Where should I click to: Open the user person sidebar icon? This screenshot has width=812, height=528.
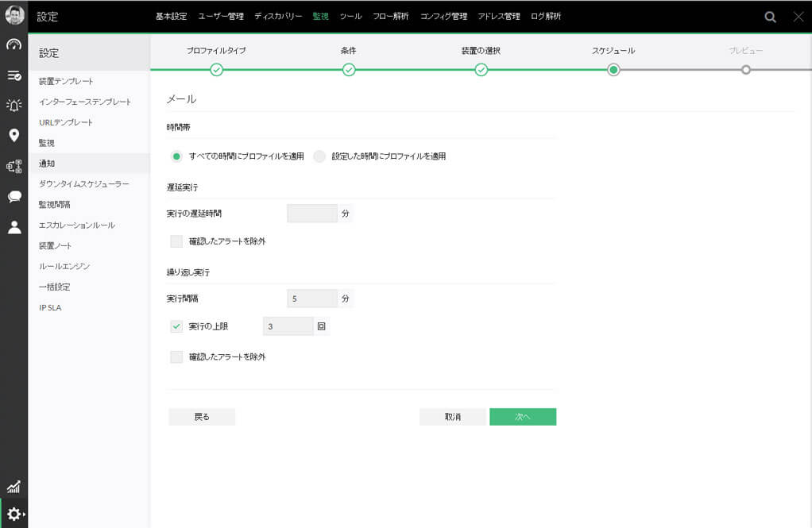[x=14, y=227]
